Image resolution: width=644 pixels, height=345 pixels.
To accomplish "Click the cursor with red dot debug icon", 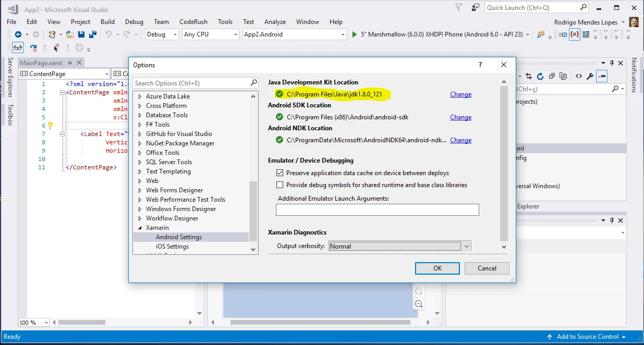I will click(x=56, y=48).
